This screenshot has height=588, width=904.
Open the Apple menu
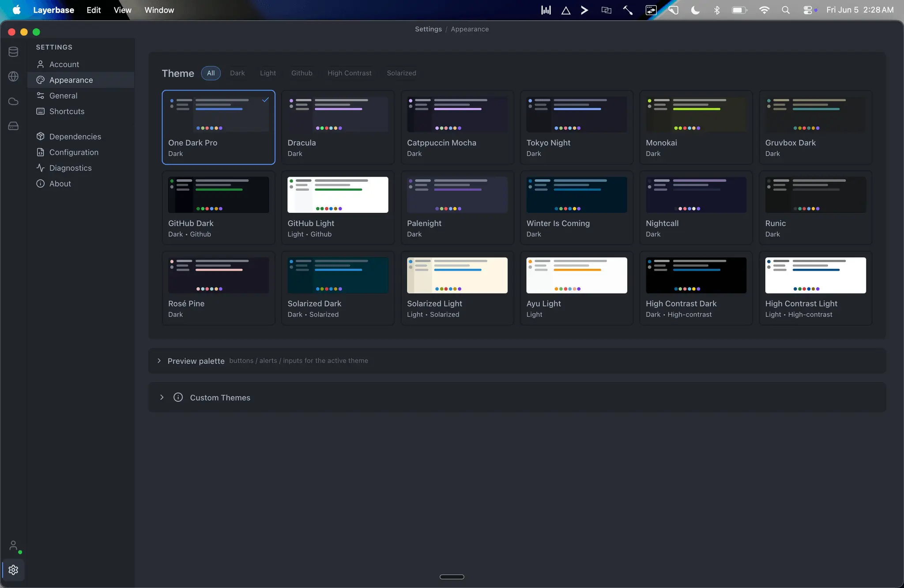(x=16, y=10)
